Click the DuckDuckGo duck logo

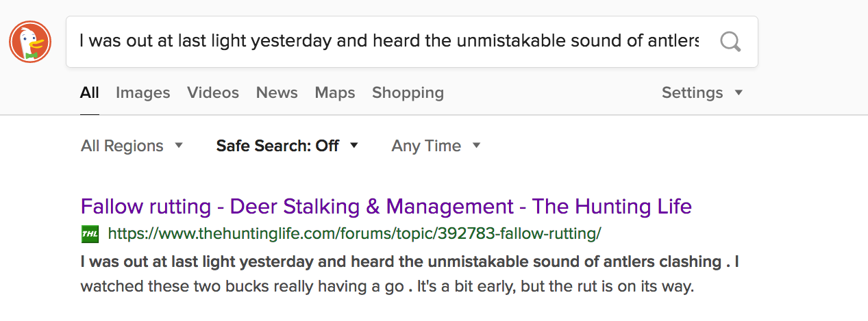(30, 42)
